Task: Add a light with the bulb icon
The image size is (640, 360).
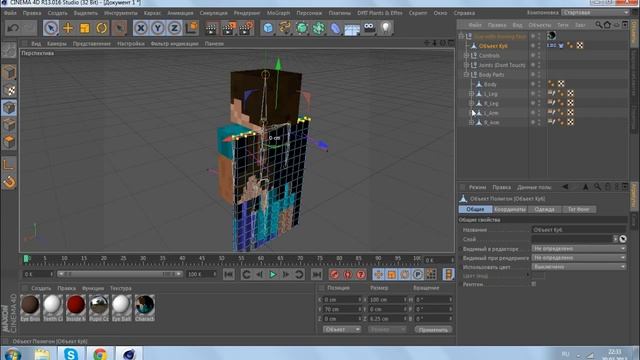Action: coord(386,28)
